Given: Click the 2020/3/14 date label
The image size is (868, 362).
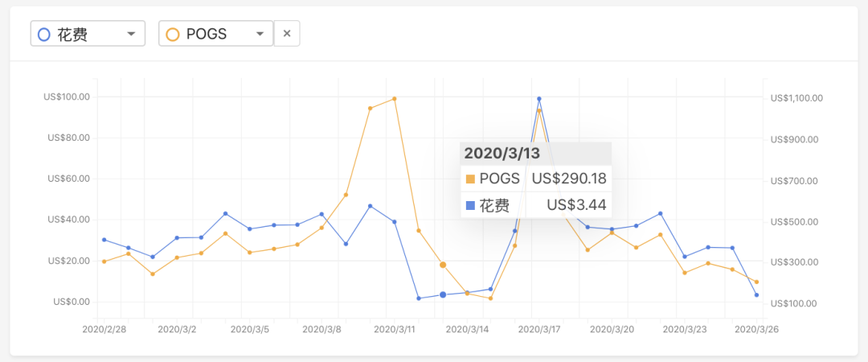Looking at the screenshot, I should (x=467, y=329).
